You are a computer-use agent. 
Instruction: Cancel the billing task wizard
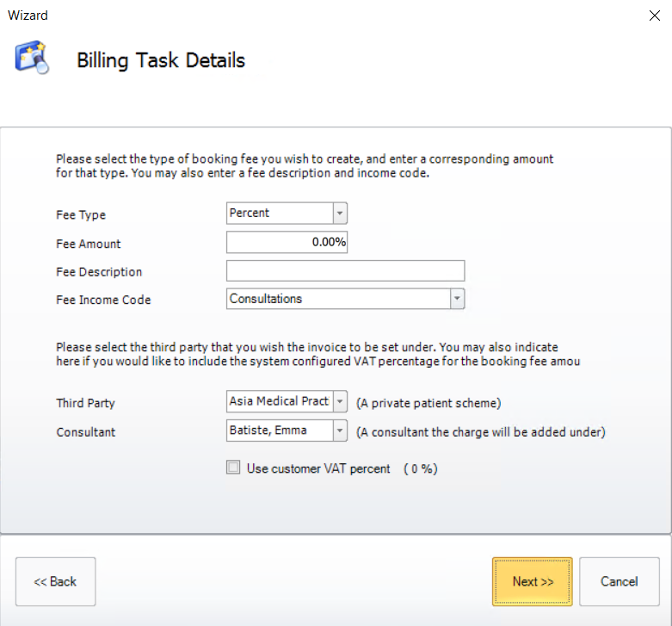tap(619, 581)
